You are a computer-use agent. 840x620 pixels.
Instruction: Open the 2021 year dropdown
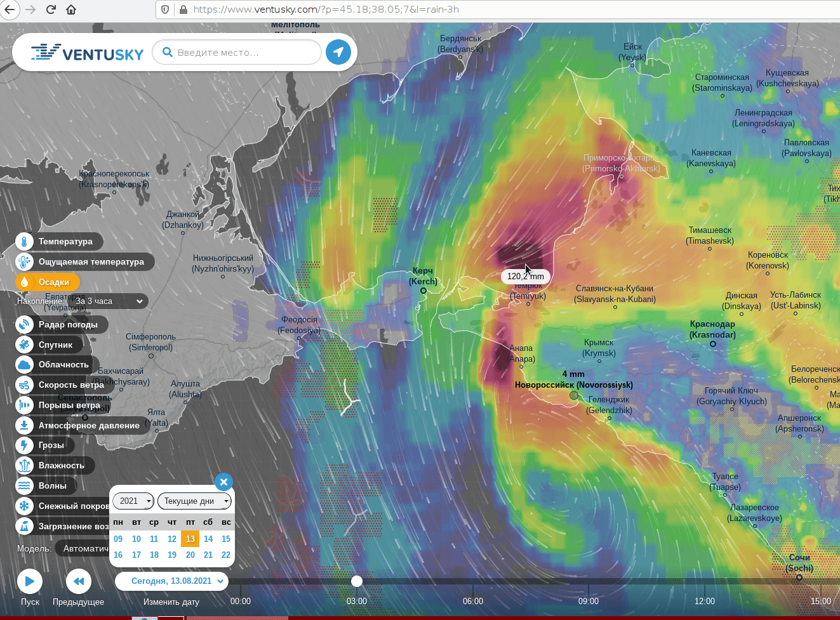(x=133, y=501)
